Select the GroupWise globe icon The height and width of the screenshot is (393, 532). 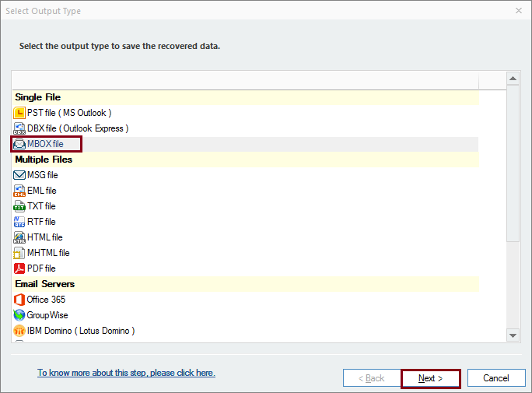point(19,315)
